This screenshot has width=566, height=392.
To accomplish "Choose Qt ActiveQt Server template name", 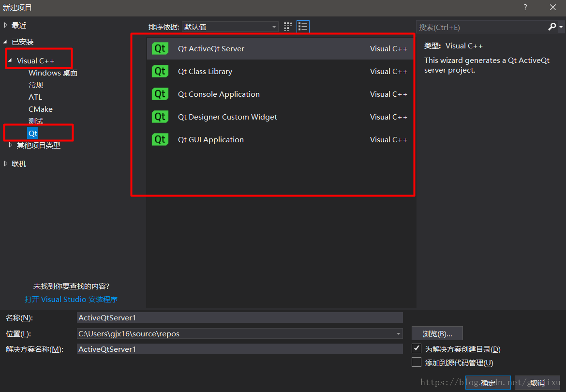I will point(211,49).
